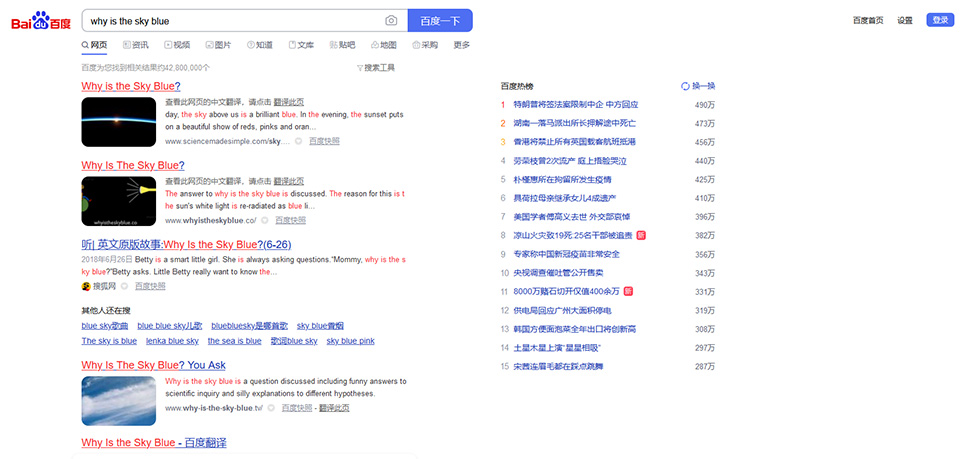Click 翻译此页 in the second result
Image resolution: width=969 pixels, height=459 pixels.
click(x=289, y=181)
